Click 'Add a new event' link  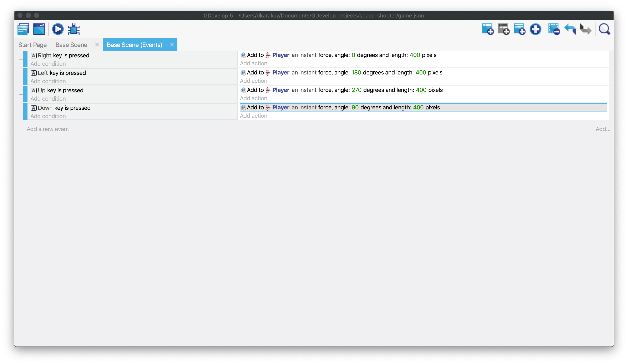point(48,129)
